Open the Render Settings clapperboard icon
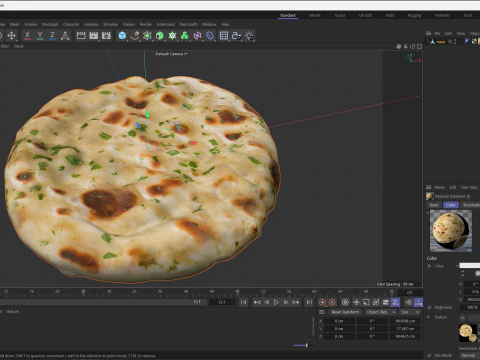Image resolution: width=480 pixels, height=360 pixels. [106, 35]
